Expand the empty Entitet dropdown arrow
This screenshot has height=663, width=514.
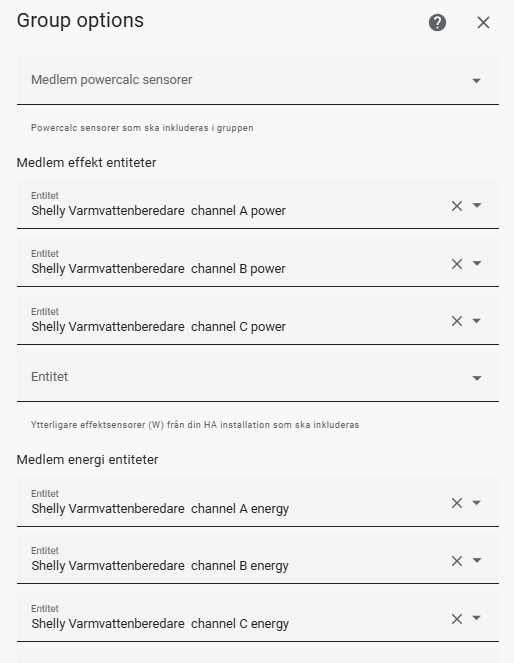[x=477, y=378]
